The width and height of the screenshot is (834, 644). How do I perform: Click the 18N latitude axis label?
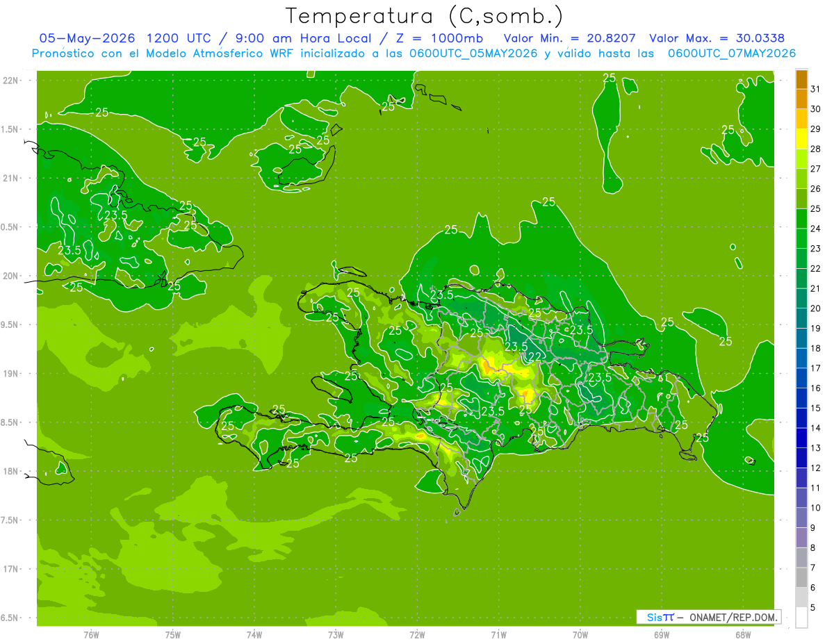pos(11,471)
